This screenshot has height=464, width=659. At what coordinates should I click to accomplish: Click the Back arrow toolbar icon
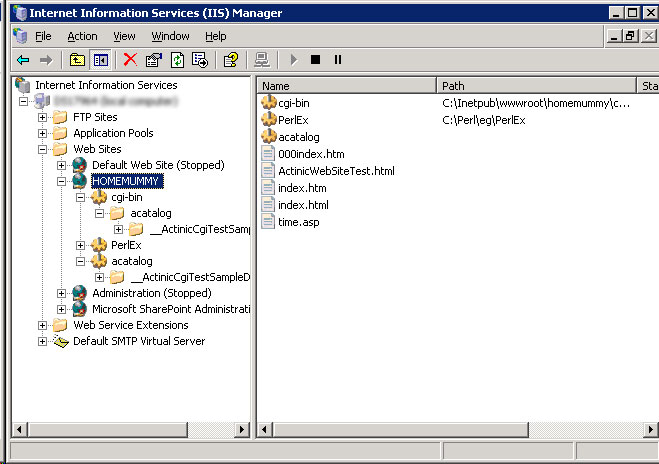coord(22,60)
